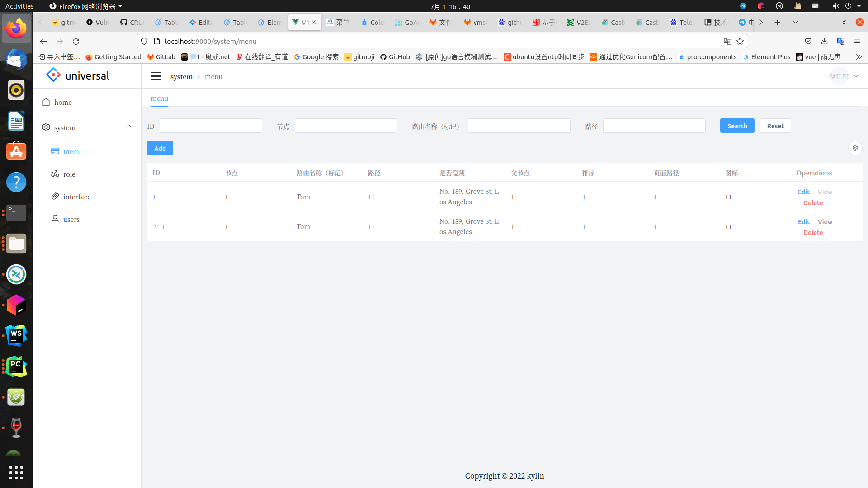Open the interface section in the sidebar
This screenshot has height=488, width=868.
click(x=76, y=197)
